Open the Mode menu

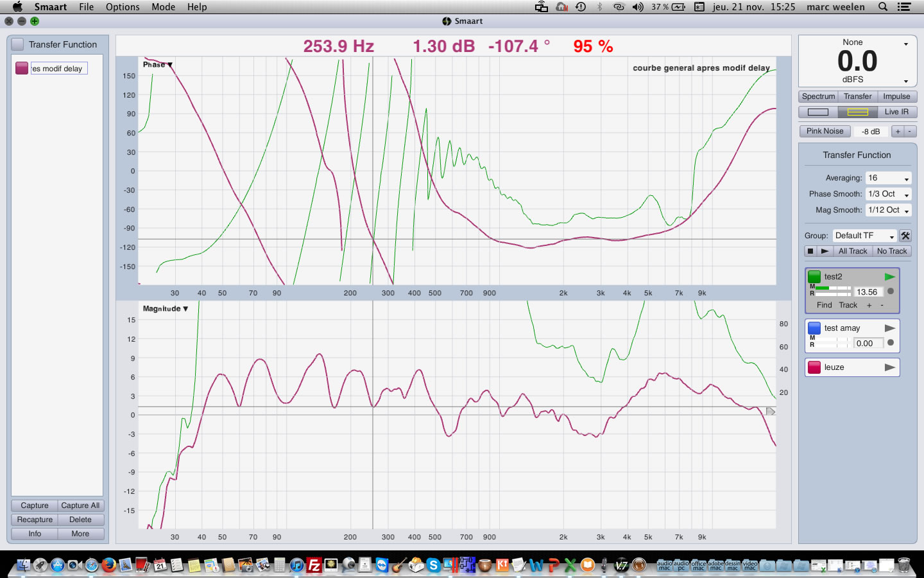click(163, 7)
